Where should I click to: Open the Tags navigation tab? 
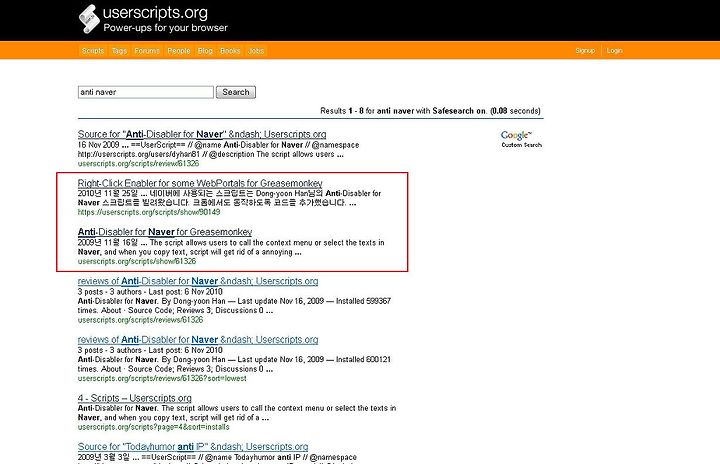pos(119,51)
